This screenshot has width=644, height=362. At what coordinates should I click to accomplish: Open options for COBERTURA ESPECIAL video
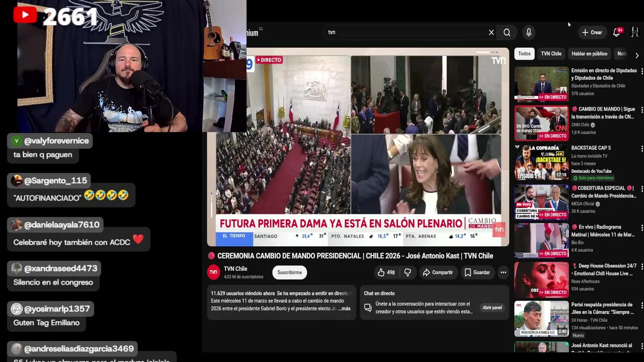641,189
